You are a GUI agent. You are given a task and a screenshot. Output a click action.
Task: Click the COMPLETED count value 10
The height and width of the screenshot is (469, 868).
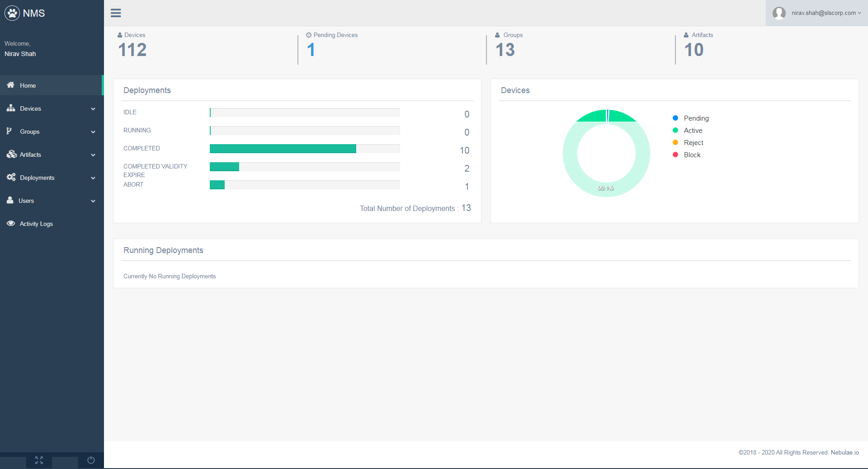(464, 150)
